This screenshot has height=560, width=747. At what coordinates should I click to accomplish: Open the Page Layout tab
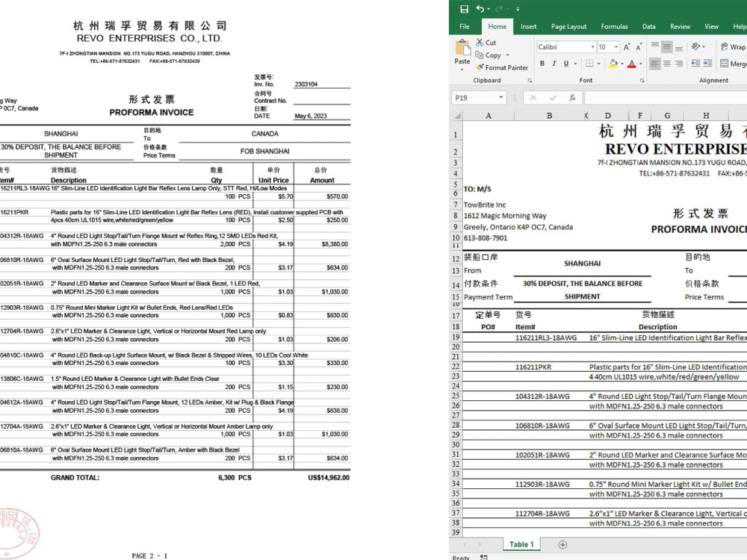coord(568,27)
